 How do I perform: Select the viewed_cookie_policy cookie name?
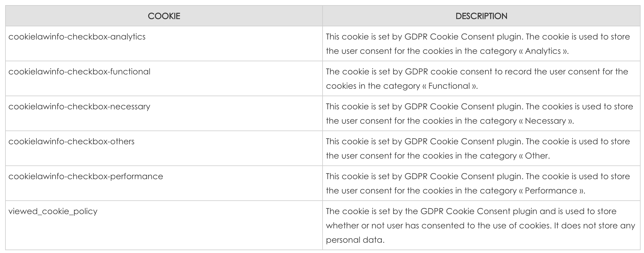[x=53, y=212]
